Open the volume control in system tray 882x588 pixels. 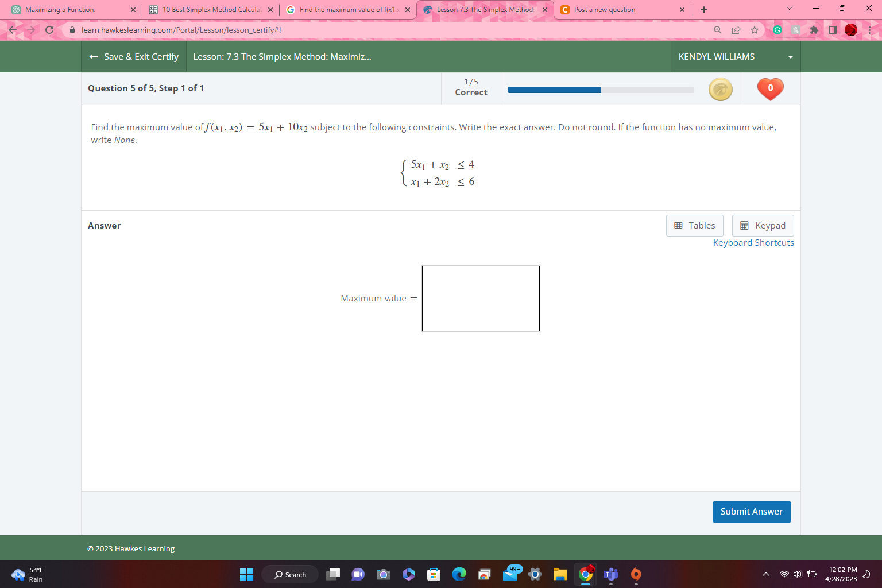point(798,574)
